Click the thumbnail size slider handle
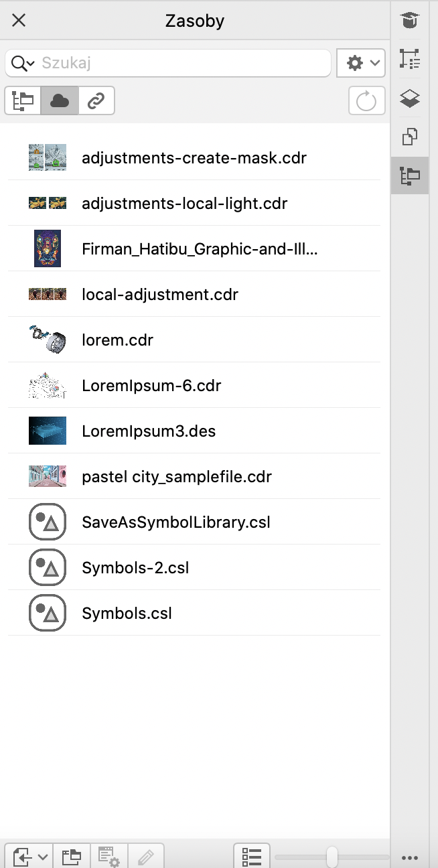The image size is (438, 868). [x=332, y=857]
